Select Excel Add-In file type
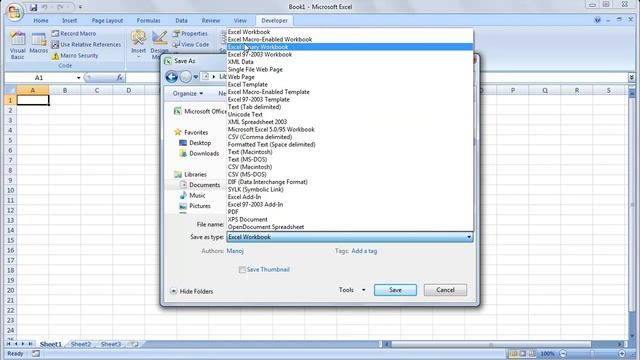This screenshot has height=360, width=640. coord(350,197)
